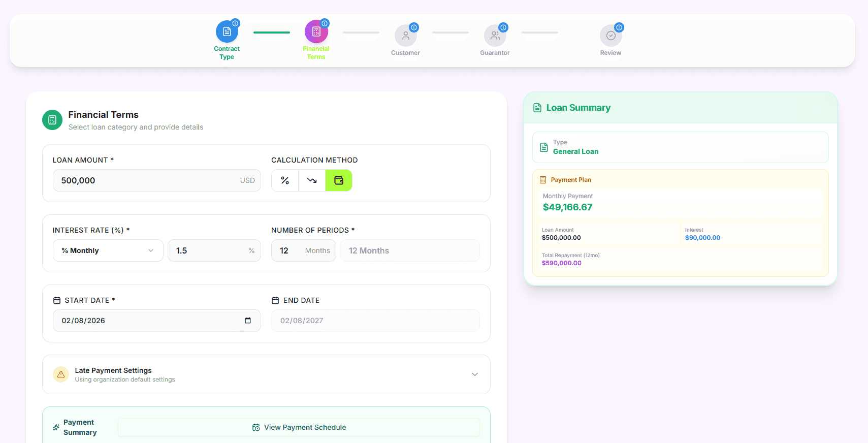The width and height of the screenshot is (868, 443).
Task: Click the document icon beside General Loan type
Action: (x=544, y=147)
